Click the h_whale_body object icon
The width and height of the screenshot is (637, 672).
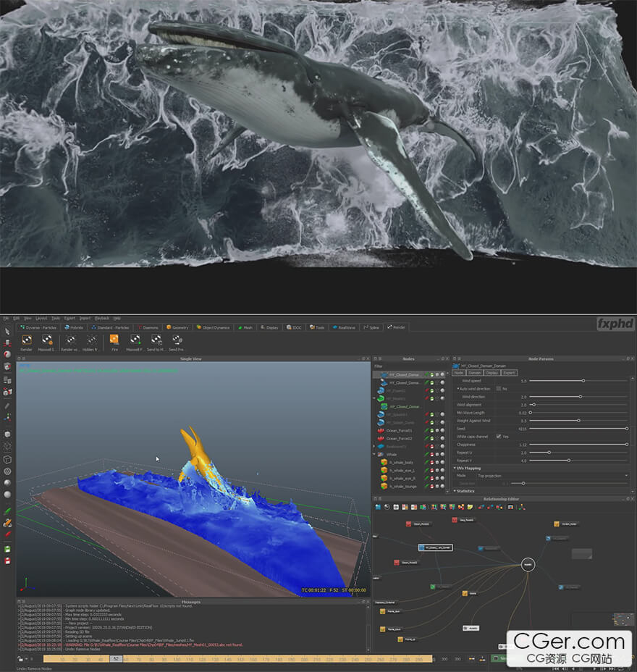pos(384,461)
